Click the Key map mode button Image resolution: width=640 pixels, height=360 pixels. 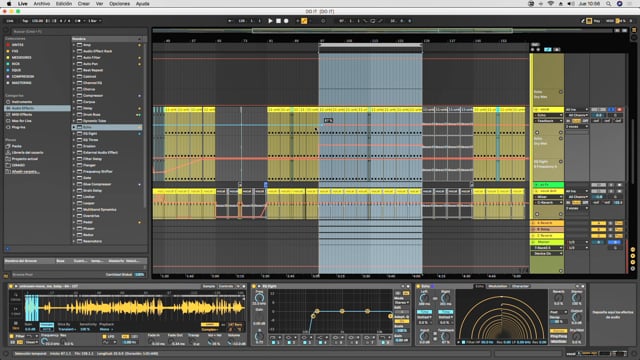597,21
